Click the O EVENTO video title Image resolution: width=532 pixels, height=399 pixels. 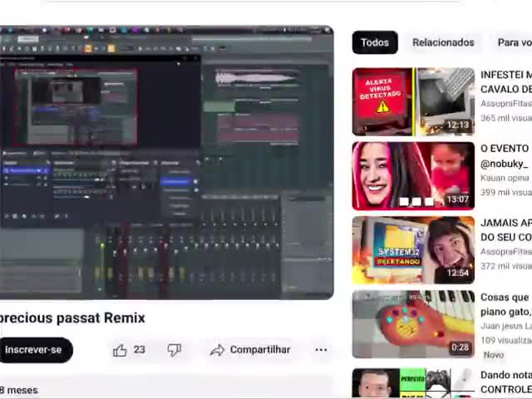click(x=505, y=149)
